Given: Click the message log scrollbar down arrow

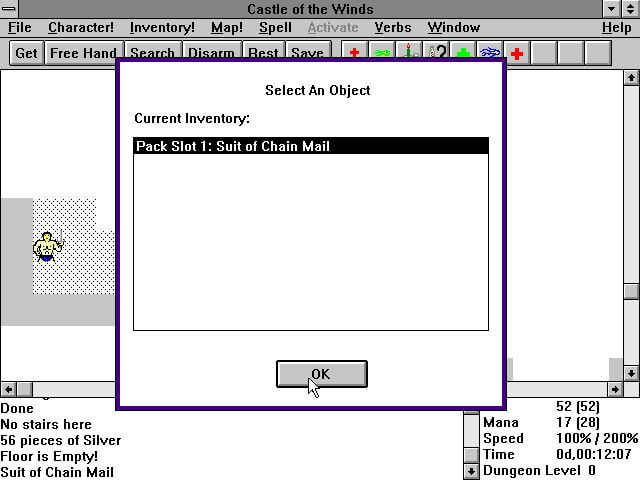Looking at the screenshot, I should (x=471, y=471).
